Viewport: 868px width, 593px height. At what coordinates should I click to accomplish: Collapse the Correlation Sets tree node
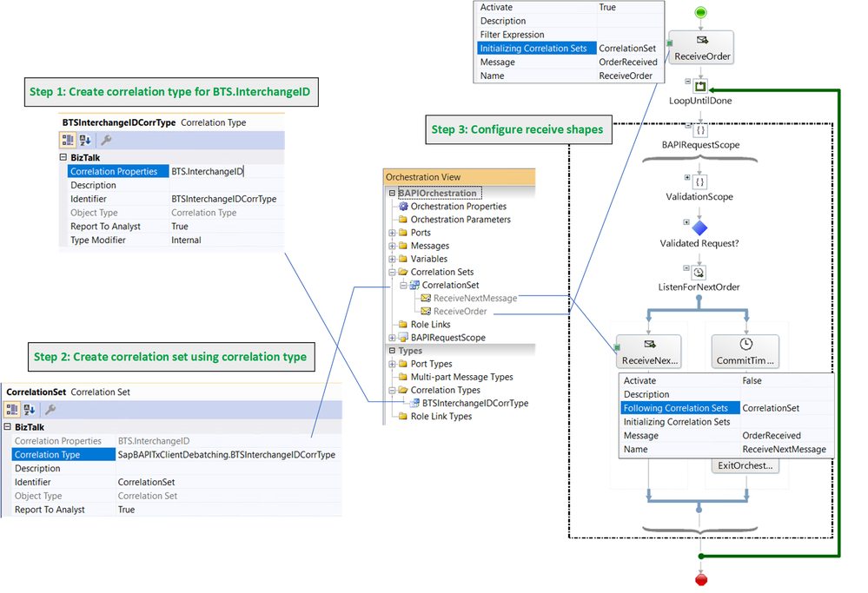tap(392, 272)
